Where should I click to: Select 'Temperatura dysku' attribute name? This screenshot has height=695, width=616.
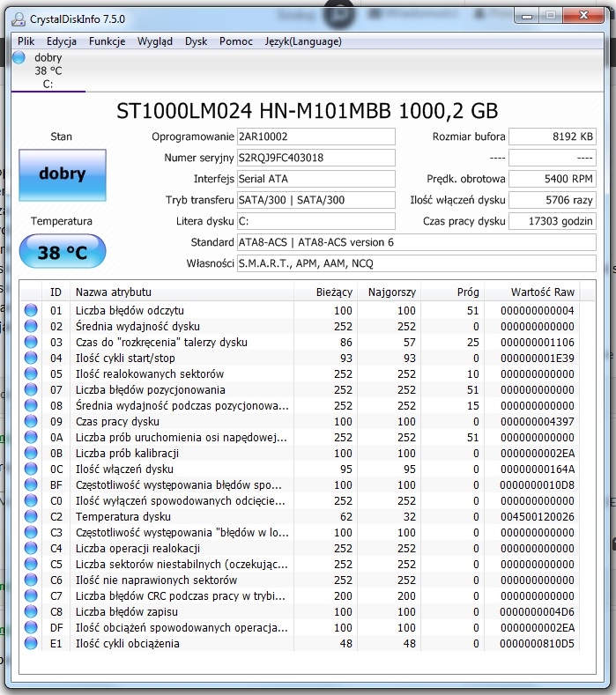pyautogui.click(x=123, y=516)
